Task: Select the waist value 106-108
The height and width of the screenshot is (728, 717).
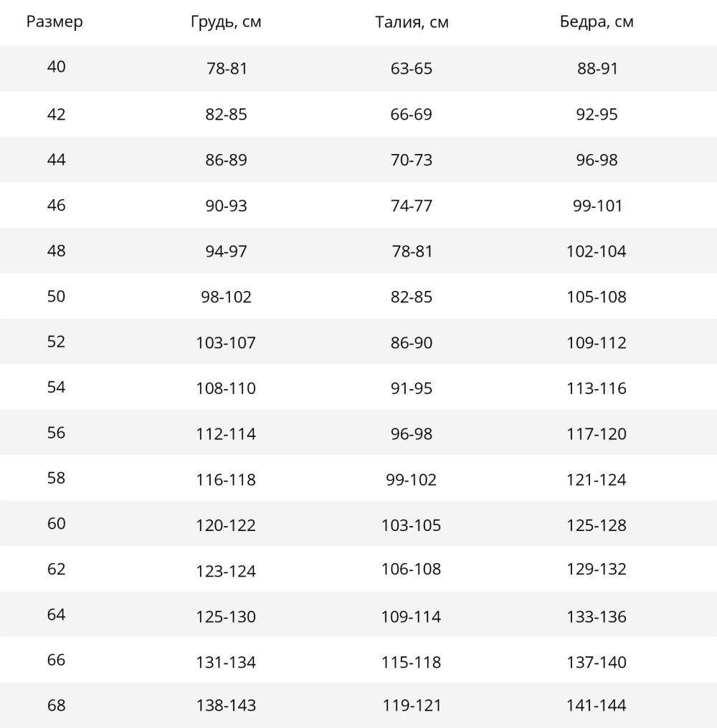Action: point(412,570)
